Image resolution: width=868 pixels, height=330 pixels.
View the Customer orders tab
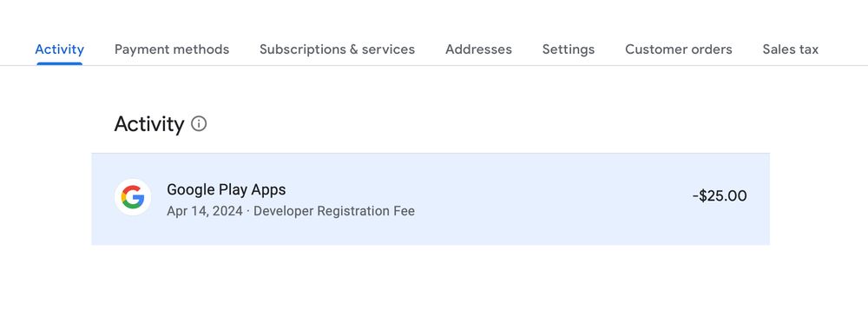678,49
